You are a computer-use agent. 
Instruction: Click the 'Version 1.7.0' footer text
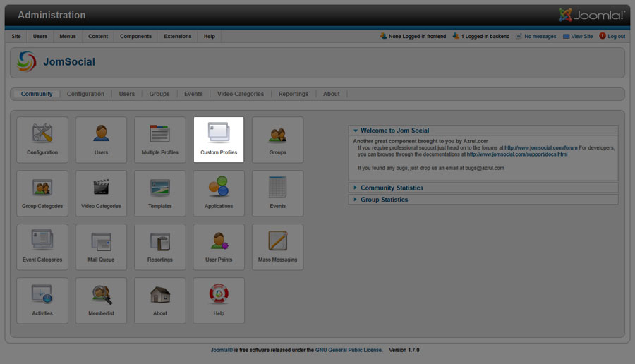pyautogui.click(x=404, y=350)
